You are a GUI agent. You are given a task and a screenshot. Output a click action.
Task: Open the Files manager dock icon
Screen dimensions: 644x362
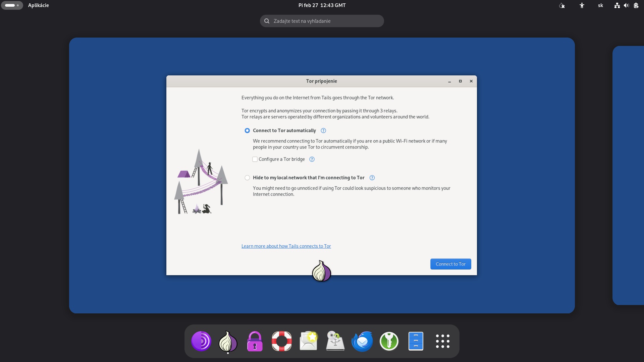coord(416,341)
